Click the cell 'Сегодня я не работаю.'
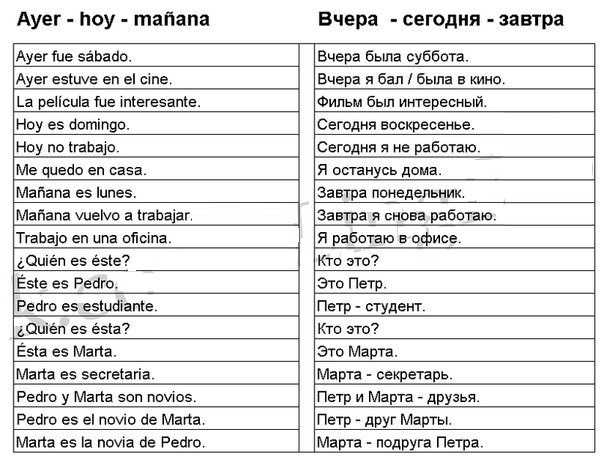This screenshot has height=465, width=604. click(455, 146)
